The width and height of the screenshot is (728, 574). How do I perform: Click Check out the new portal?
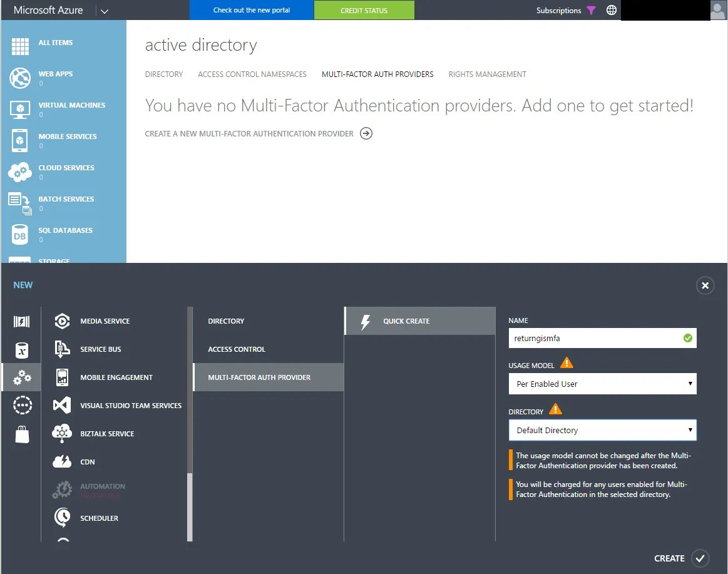tap(252, 10)
